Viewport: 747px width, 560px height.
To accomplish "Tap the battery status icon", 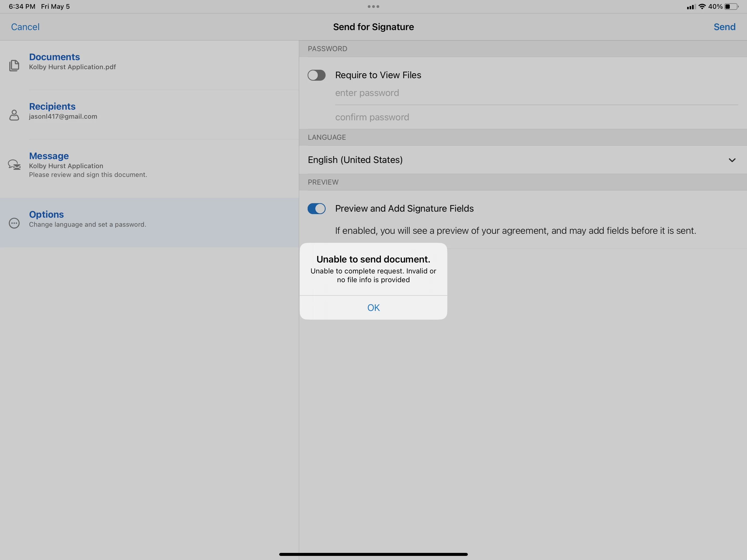I will click(731, 6).
